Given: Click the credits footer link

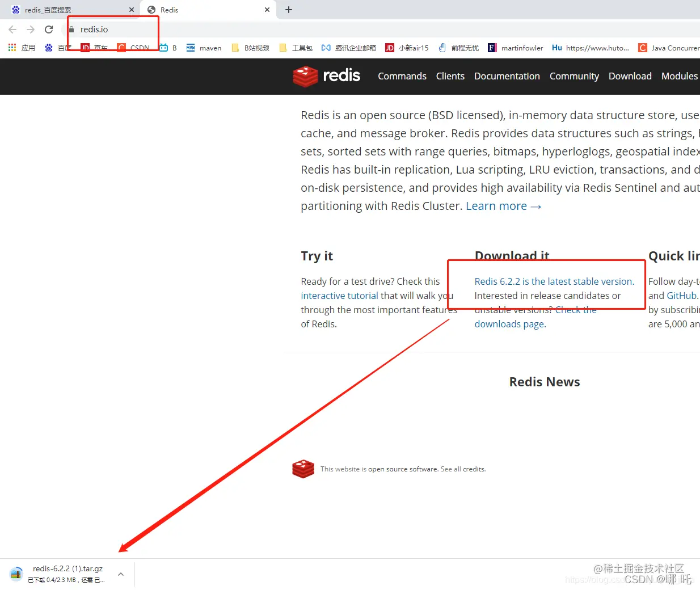Looking at the screenshot, I should tap(474, 469).
